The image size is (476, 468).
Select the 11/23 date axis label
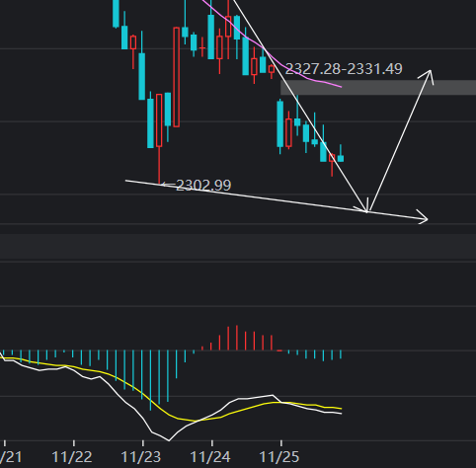141,457
